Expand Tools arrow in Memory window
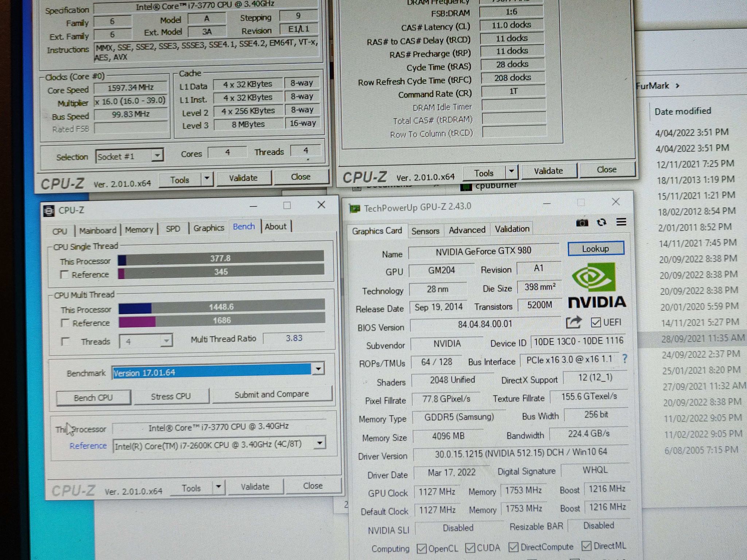 [511, 171]
